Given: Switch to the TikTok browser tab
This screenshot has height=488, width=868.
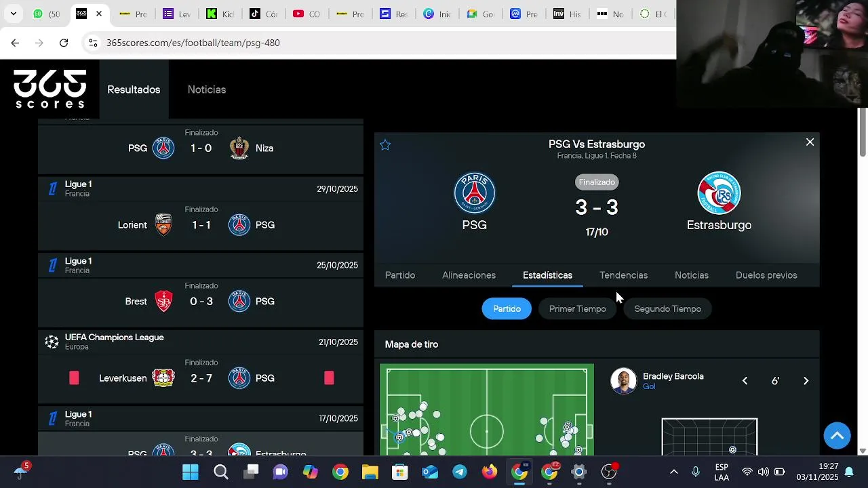Looking at the screenshot, I should point(263,14).
